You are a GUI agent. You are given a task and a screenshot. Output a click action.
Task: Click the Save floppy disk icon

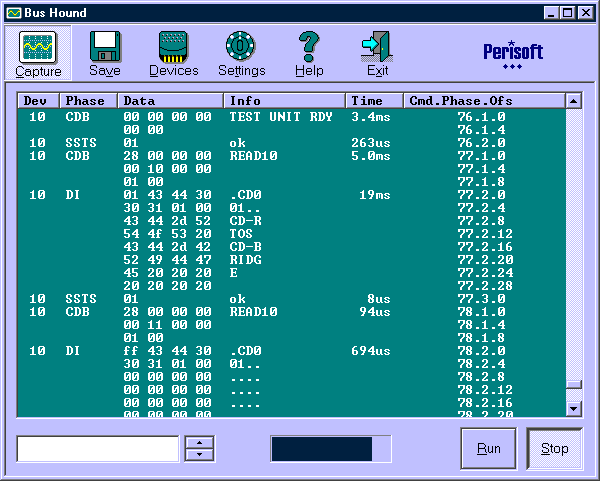click(x=105, y=46)
